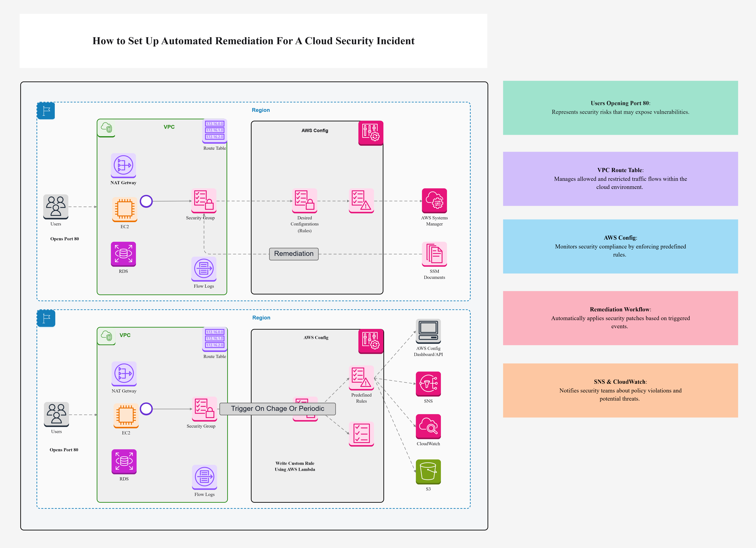Click the top AWS Config service icon
756x548 pixels.
coord(371,133)
